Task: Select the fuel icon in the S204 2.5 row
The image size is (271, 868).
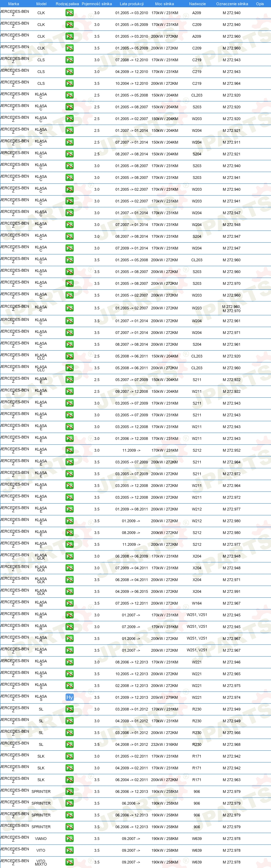Action: 70,154
